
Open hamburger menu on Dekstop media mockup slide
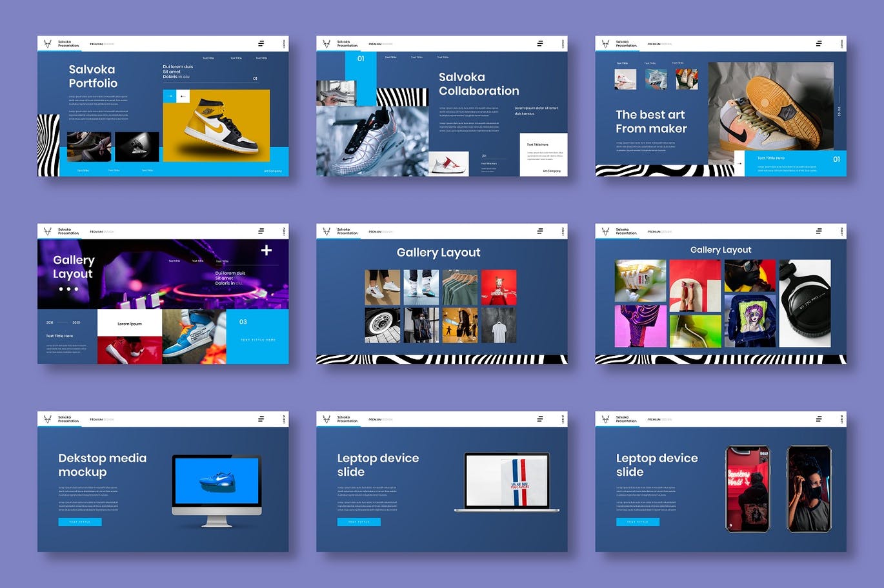[x=261, y=419]
